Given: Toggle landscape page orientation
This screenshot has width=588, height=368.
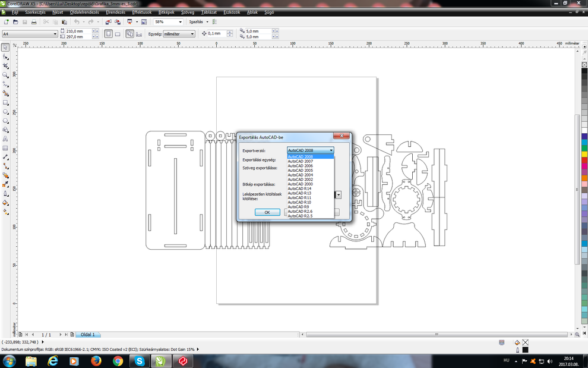Looking at the screenshot, I should click(x=118, y=34).
